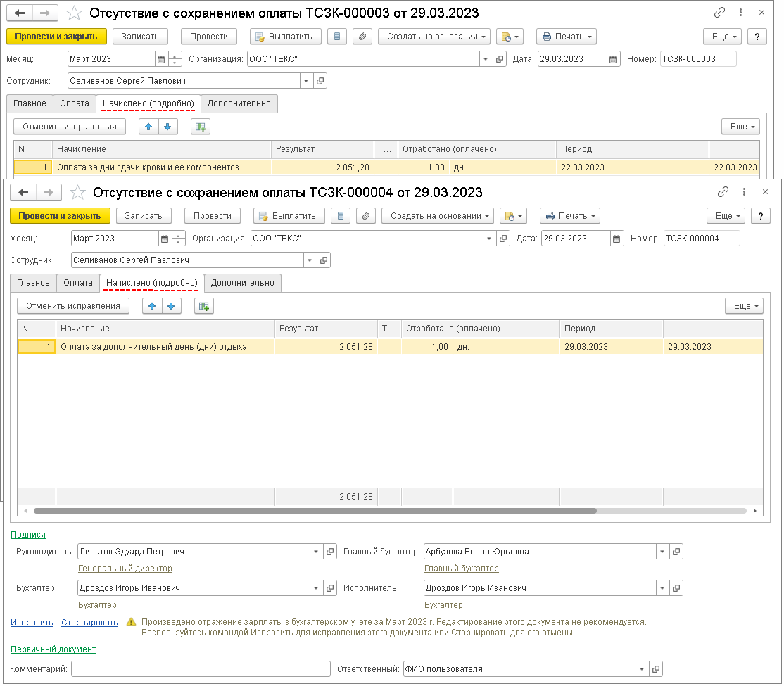784x686 pixels.
Task: Add table row icon in ТСЗК-000003
Action: [201, 127]
